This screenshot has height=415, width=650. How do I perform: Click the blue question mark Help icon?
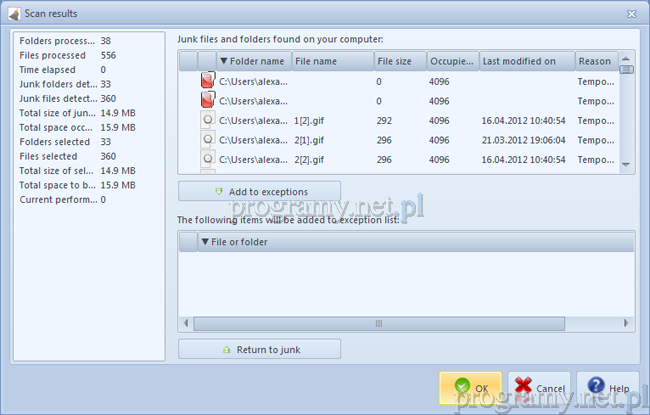pos(595,387)
